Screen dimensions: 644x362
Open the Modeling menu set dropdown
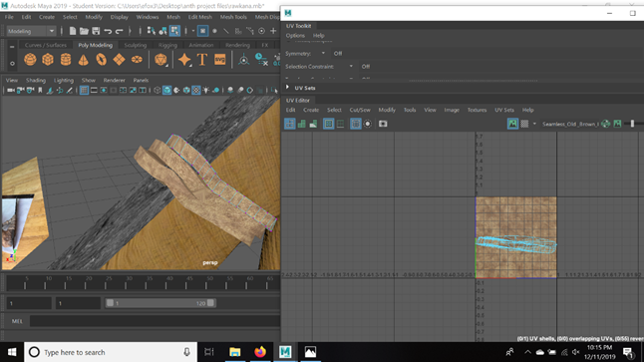[x=31, y=31]
